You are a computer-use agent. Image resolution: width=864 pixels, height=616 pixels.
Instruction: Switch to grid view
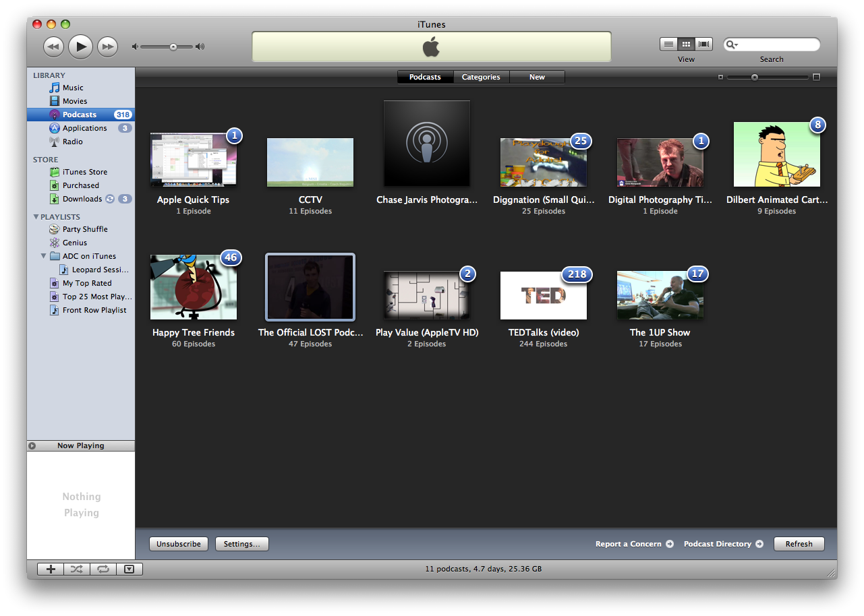tap(686, 44)
